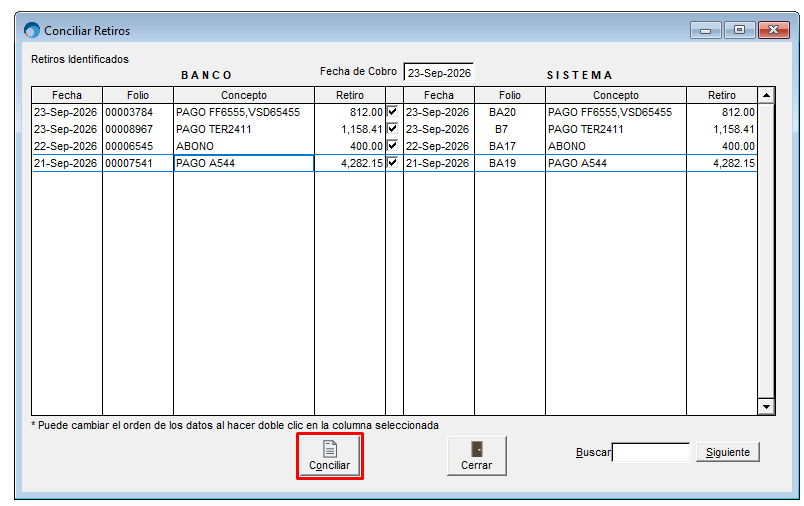This screenshot has height=506, width=804.
Task: Click scrollbar down arrow in table
Action: (766, 407)
